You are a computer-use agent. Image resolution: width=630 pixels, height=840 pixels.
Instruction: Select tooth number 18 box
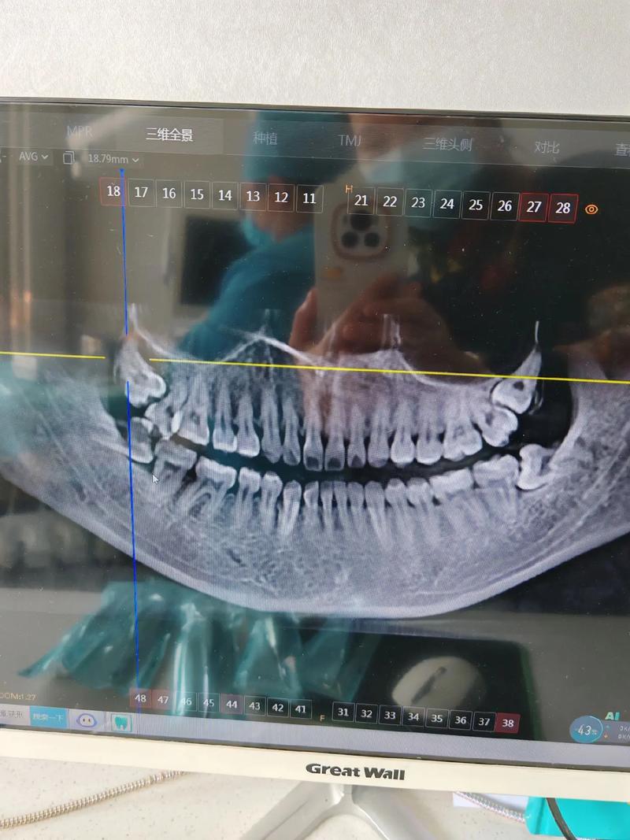(113, 191)
